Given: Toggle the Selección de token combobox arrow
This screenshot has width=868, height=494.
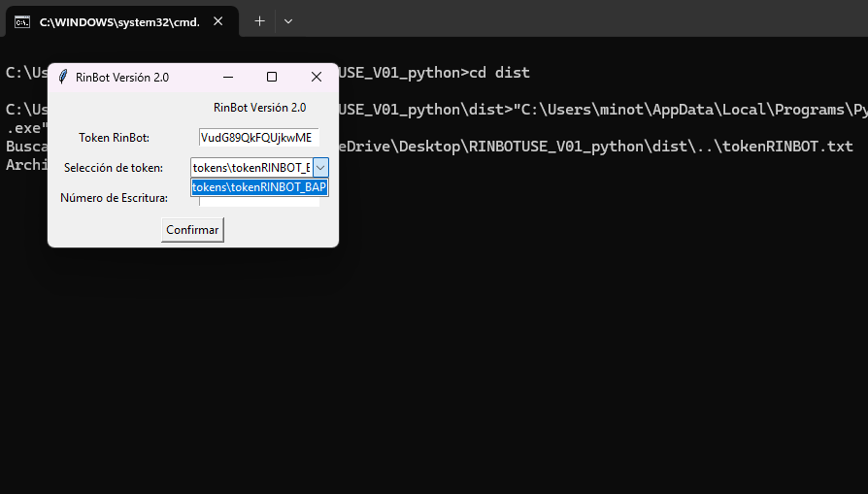Looking at the screenshot, I should tap(320, 168).
